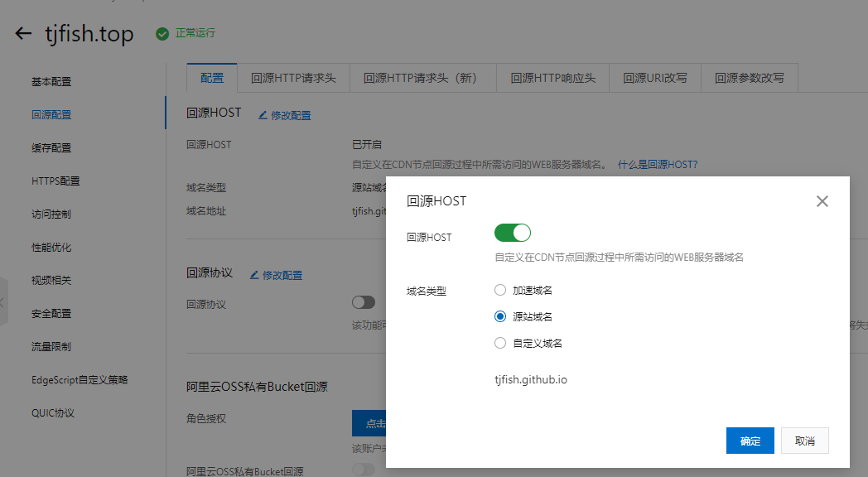
Task: Click the green 正常运行 status icon
Action: [x=162, y=34]
